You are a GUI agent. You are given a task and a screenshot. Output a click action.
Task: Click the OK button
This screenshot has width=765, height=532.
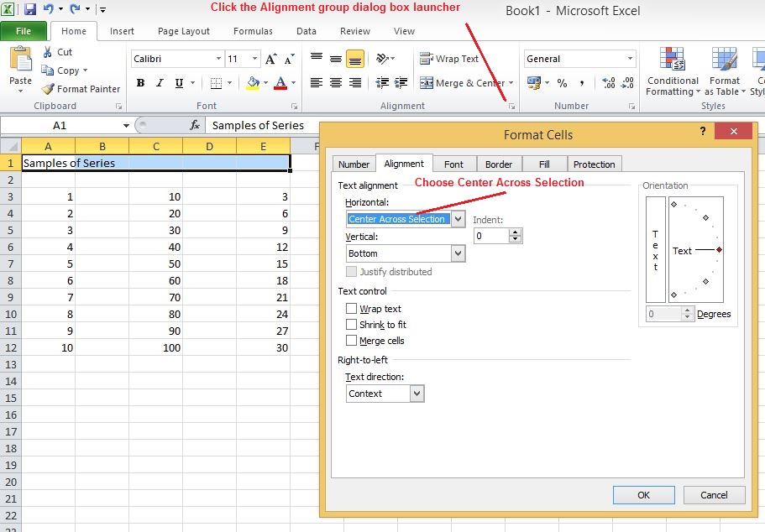click(x=643, y=495)
